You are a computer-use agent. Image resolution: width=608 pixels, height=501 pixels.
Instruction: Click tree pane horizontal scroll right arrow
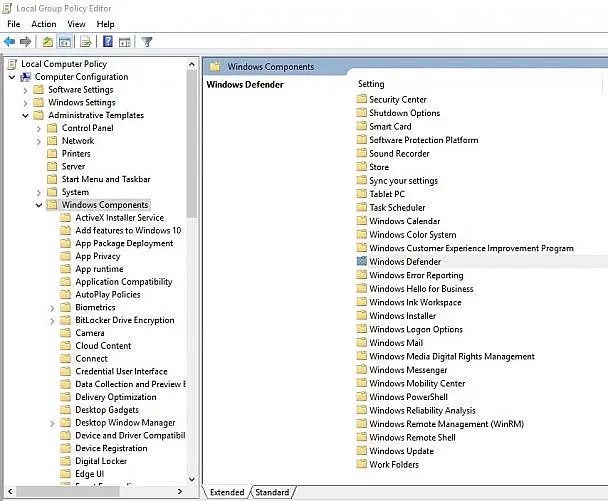point(180,491)
